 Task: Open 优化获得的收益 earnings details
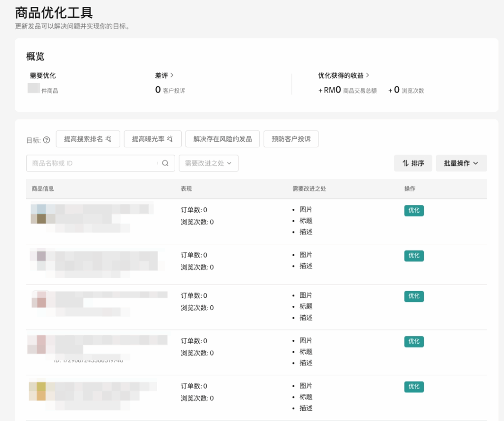coord(342,75)
